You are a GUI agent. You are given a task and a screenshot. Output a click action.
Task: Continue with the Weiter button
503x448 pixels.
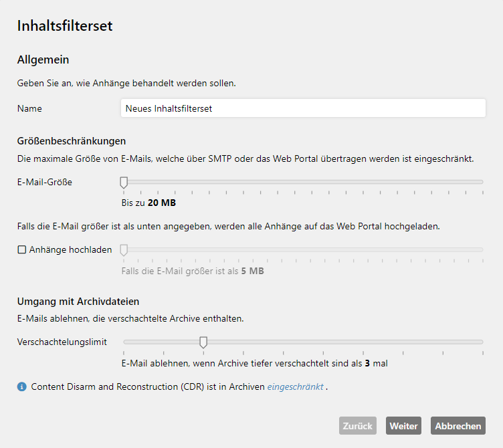click(403, 426)
